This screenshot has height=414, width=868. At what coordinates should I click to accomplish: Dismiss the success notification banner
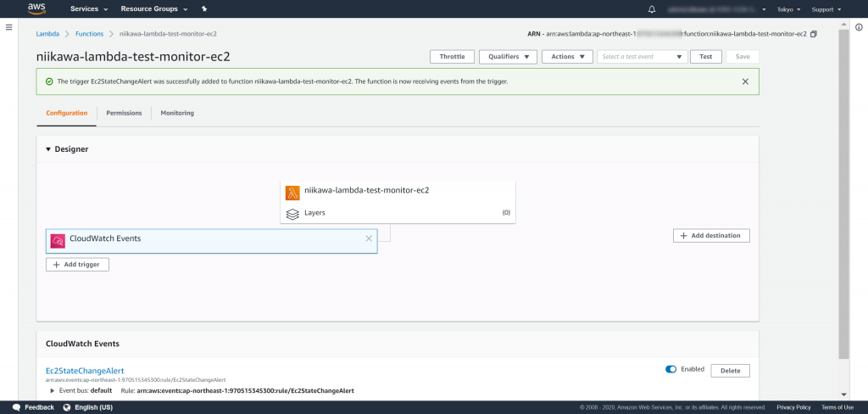745,81
